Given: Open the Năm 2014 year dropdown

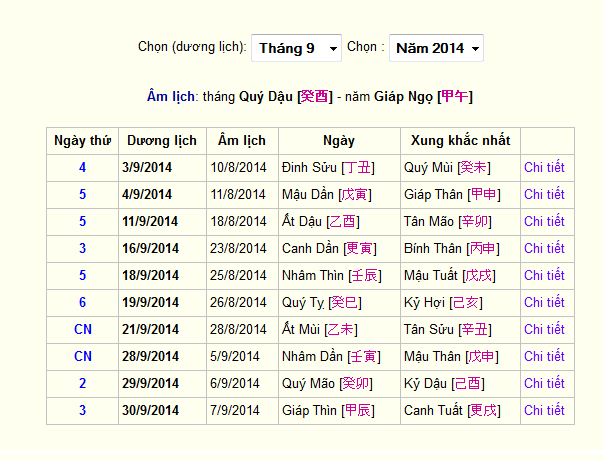Looking at the screenshot, I should (x=436, y=48).
